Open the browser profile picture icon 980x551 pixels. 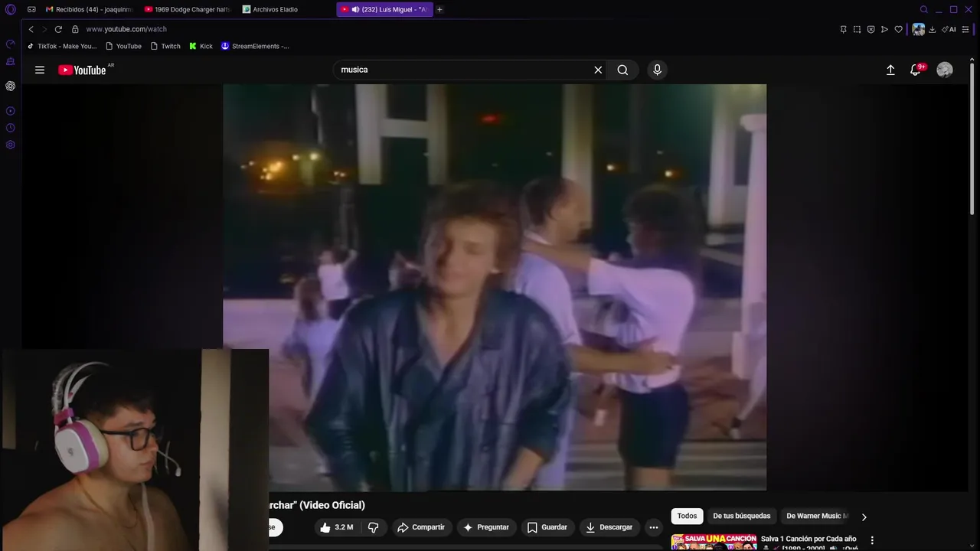point(918,29)
